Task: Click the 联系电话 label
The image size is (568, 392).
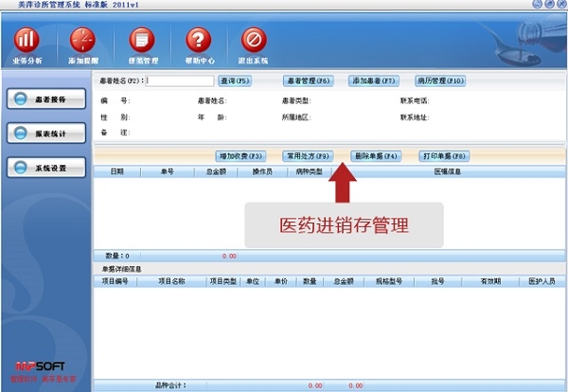Action: point(415,101)
